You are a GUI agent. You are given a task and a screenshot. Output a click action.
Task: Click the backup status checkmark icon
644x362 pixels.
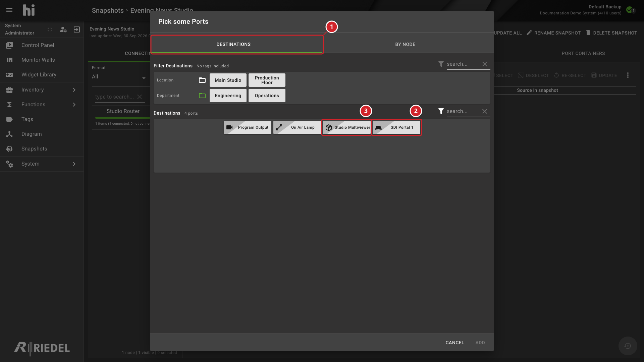coord(630,10)
